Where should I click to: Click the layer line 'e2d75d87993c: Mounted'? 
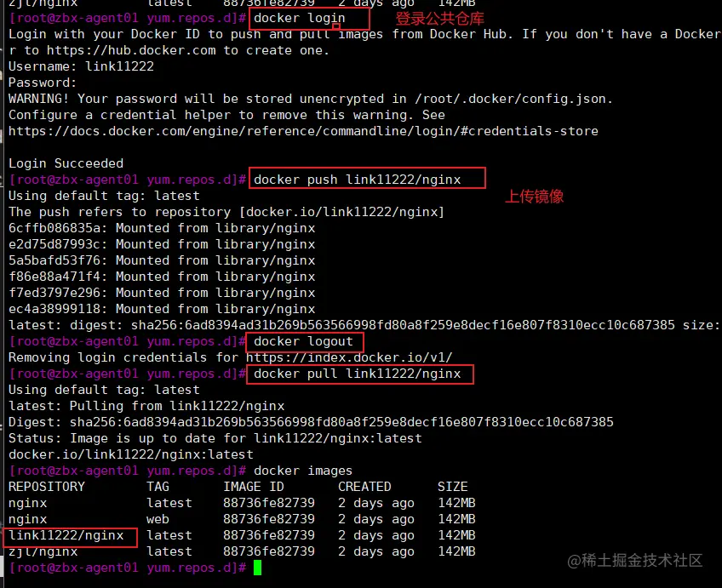(x=162, y=244)
